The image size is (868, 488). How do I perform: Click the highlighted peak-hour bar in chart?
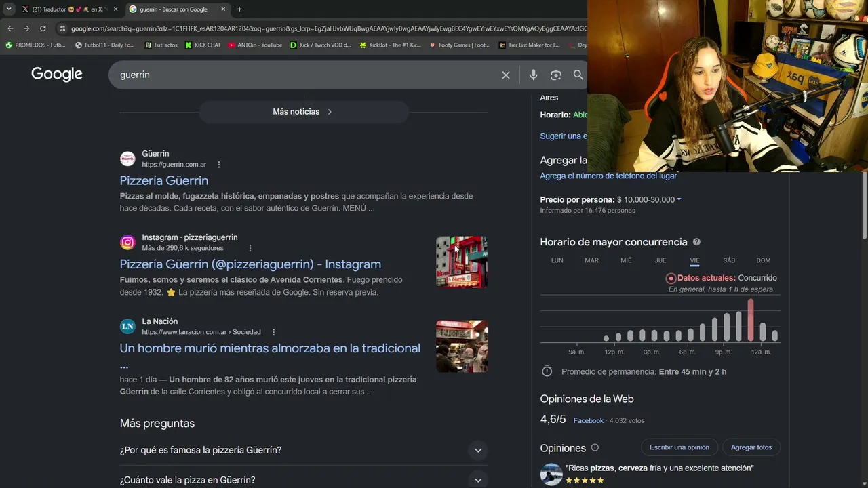pos(751,321)
